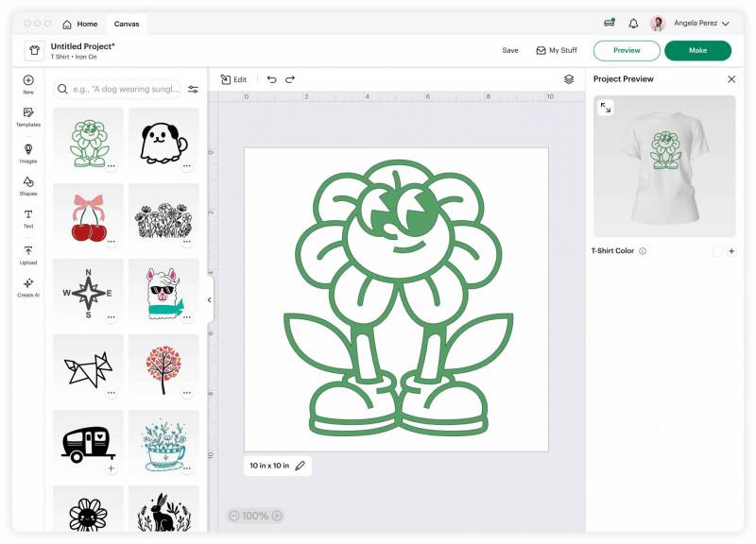Add the camper trailer image with plus
756x544 pixels.
pyautogui.click(x=112, y=468)
